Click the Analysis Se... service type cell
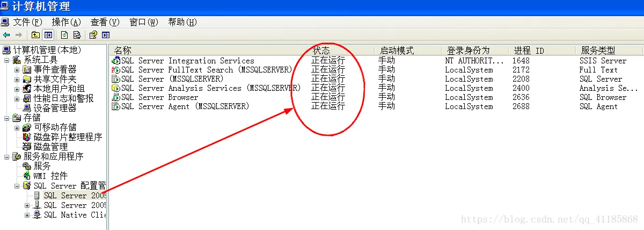The width and height of the screenshot is (644, 230). click(609, 88)
